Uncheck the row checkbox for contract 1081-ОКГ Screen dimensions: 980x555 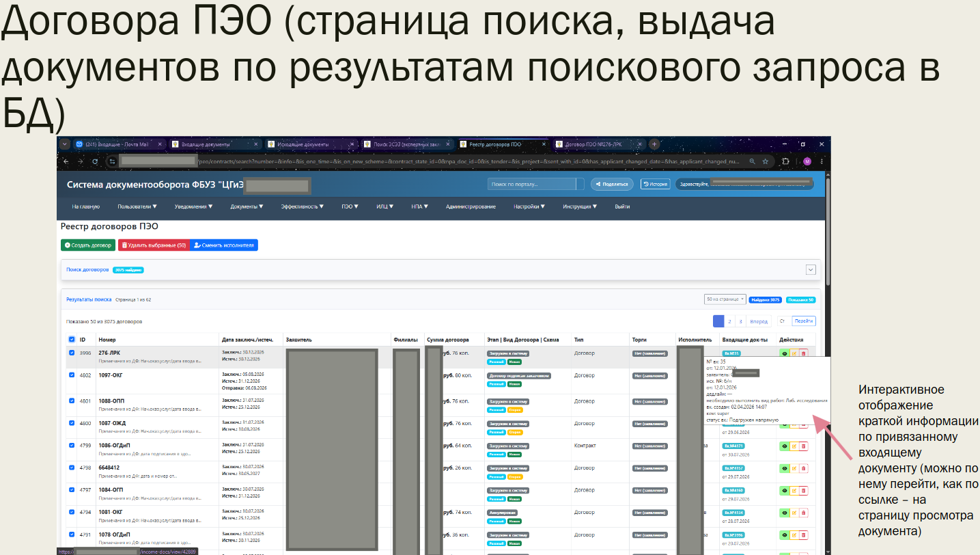pos(72,511)
